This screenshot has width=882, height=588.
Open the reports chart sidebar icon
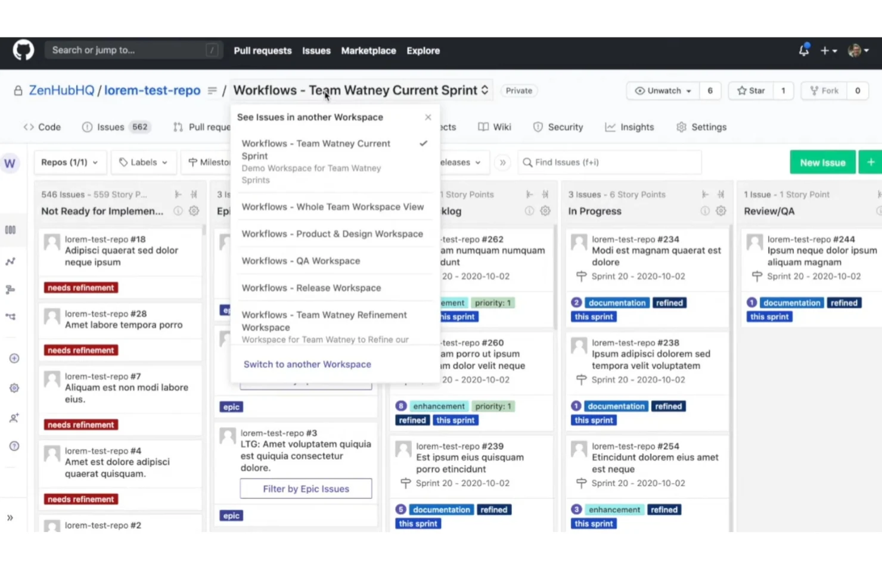pyautogui.click(x=11, y=262)
